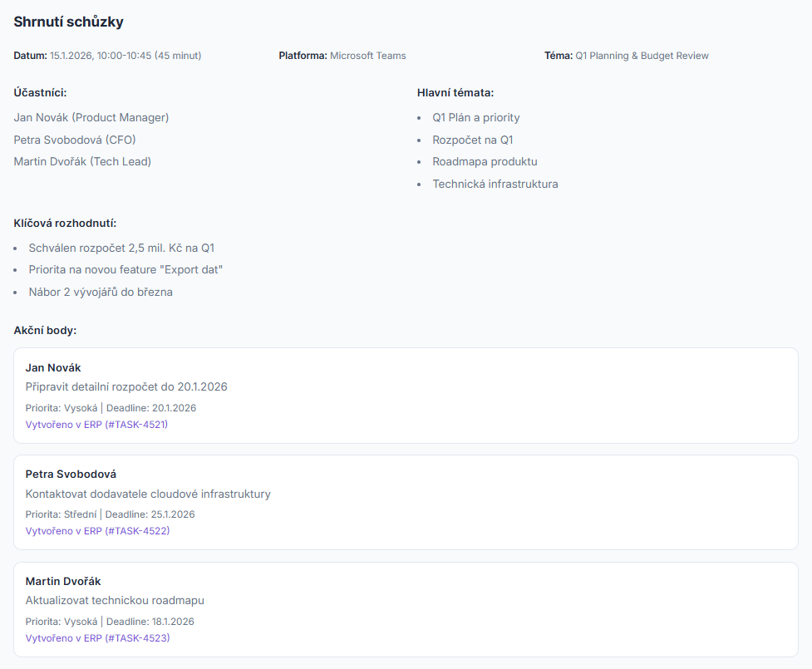Open the ERP link for TASK-4523

97,637
